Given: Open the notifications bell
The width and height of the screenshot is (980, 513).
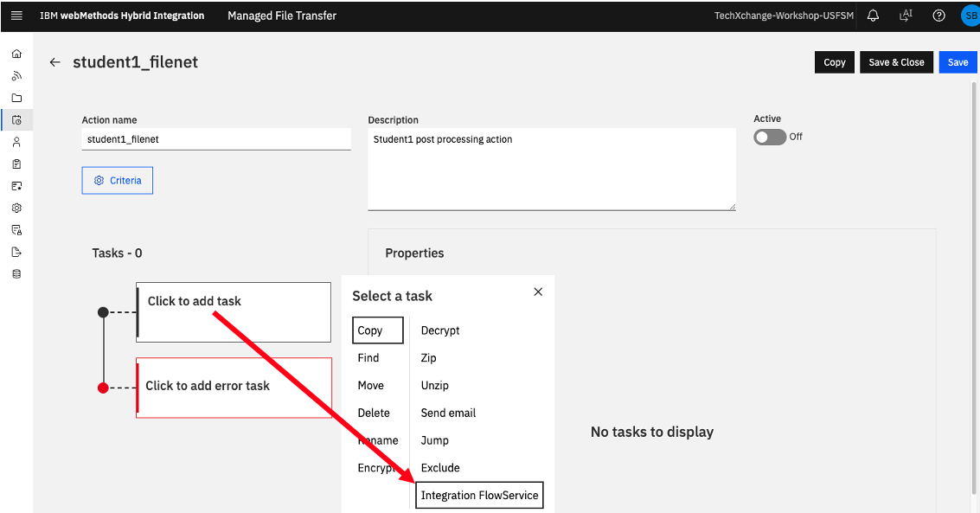Looking at the screenshot, I should pyautogui.click(x=873, y=16).
